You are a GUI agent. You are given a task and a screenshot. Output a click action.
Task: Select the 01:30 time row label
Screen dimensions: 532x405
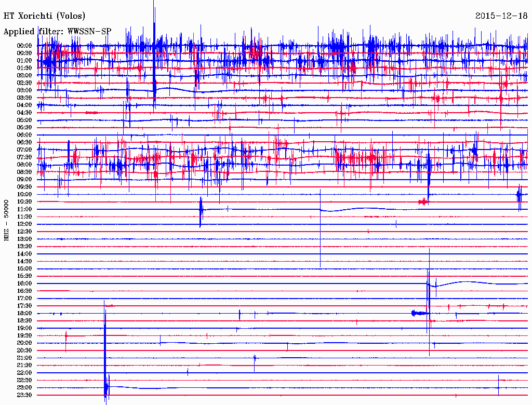[24, 68]
